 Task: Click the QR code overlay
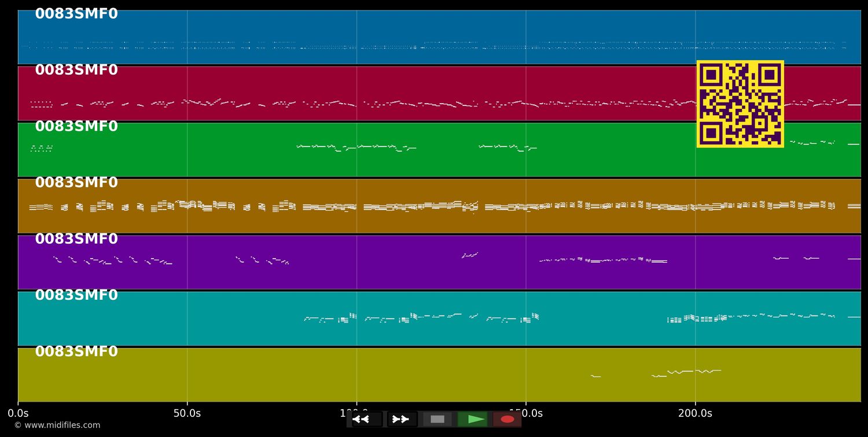click(x=740, y=104)
